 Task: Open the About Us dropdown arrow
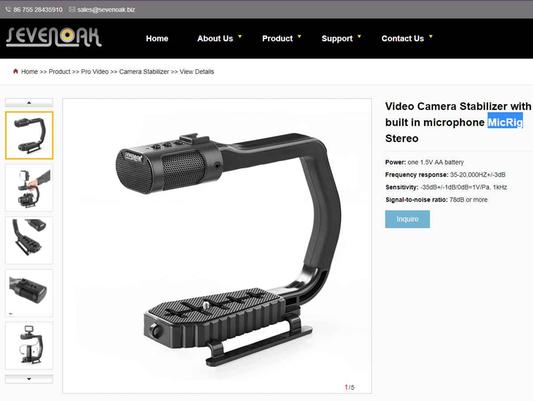pyautogui.click(x=240, y=36)
